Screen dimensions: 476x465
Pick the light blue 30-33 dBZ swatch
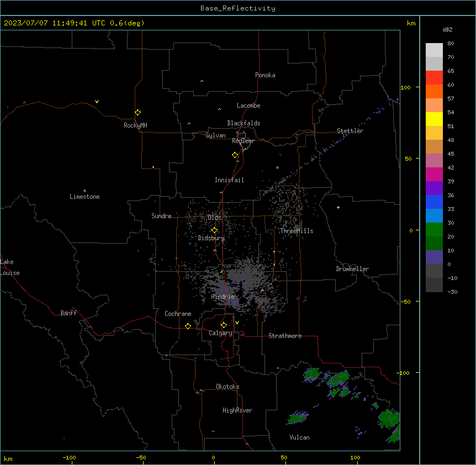tap(434, 216)
